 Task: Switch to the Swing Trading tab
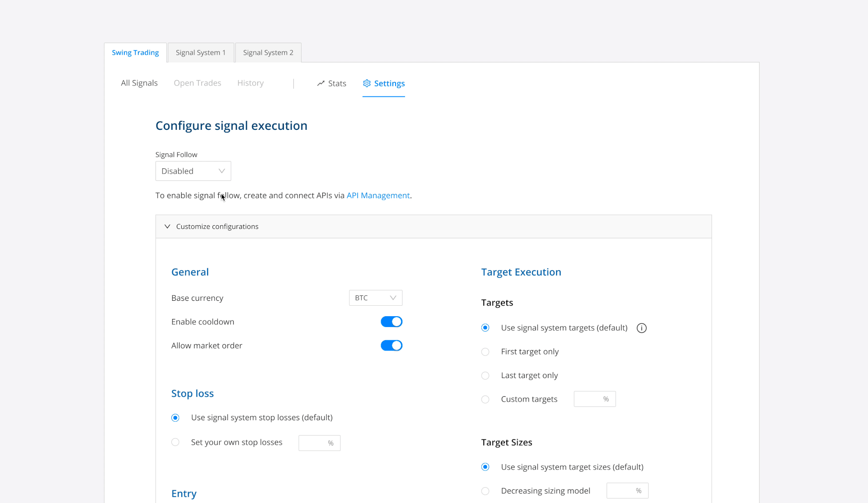135,52
